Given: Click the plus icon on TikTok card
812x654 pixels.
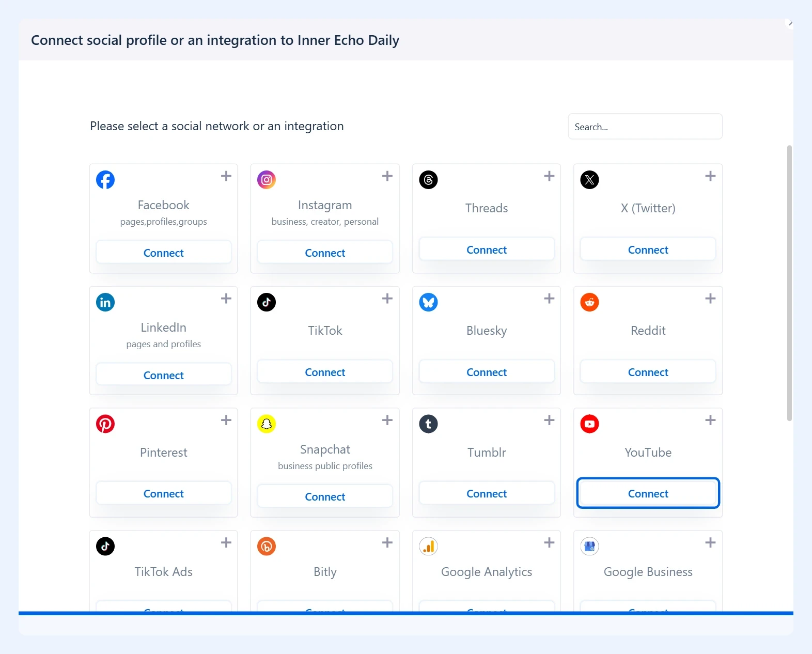Looking at the screenshot, I should point(387,299).
